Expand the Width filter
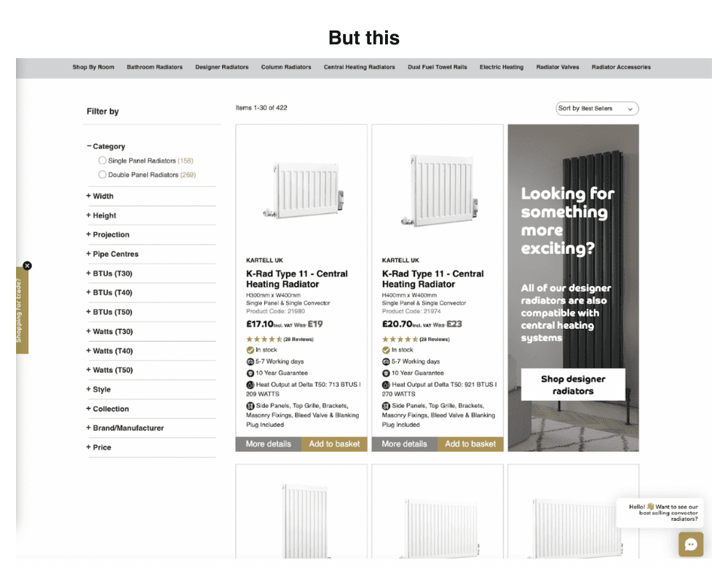Image resolution: width=728 pixels, height=582 pixels. tap(100, 196)
